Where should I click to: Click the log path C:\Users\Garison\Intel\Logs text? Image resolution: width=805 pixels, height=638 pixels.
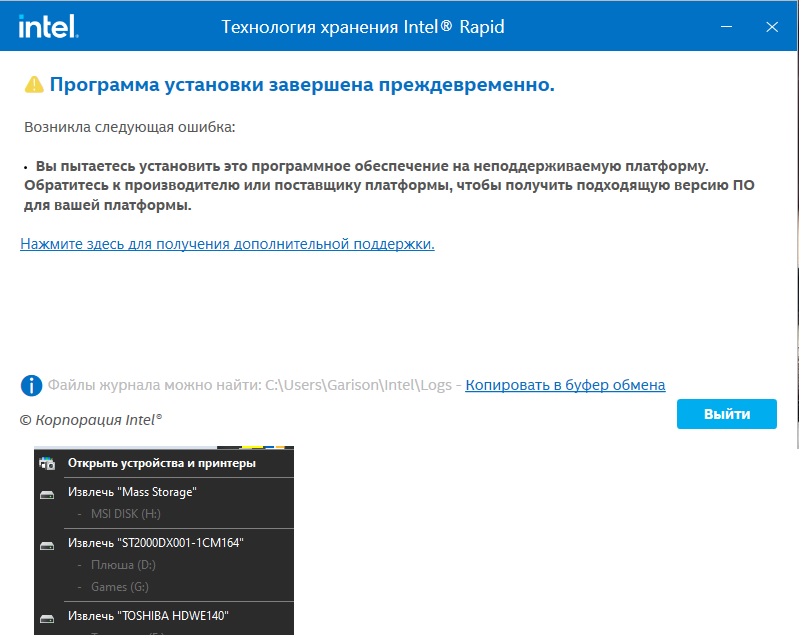[358, 385]
